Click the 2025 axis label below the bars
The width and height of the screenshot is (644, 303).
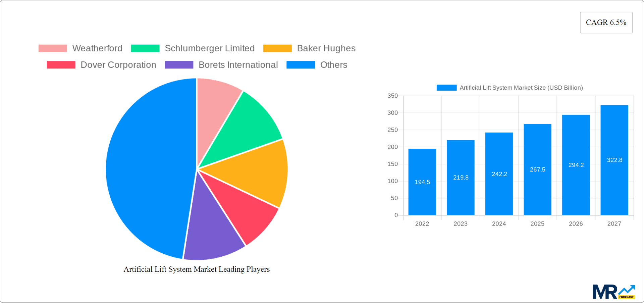pyautogui.click(x=537, y=224)
